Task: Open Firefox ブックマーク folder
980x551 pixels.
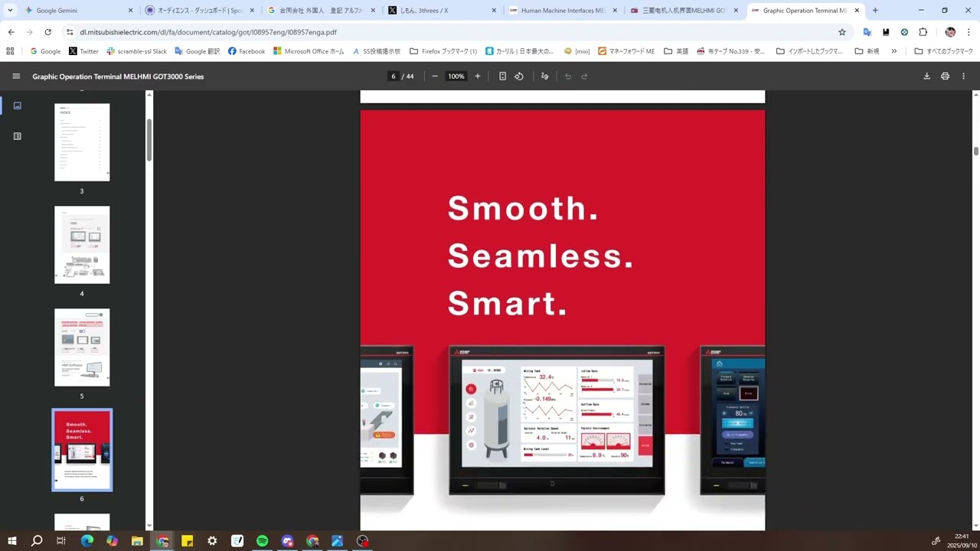Action: pos(443,51)
